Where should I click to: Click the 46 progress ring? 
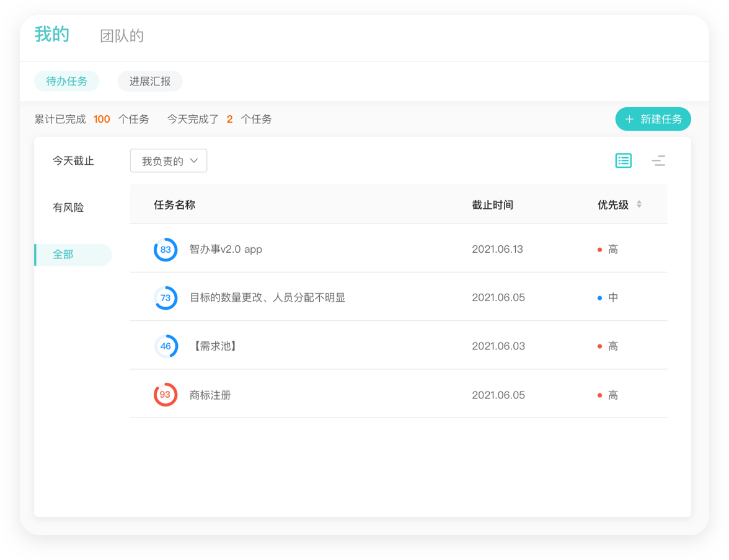[166, 346]
